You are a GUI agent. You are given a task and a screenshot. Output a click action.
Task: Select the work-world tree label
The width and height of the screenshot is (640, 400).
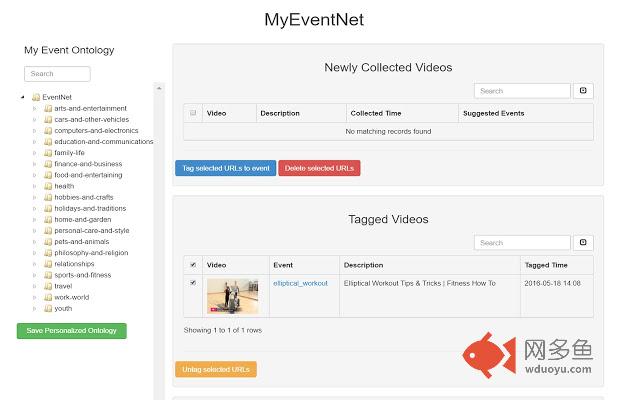(x=71, y=297)
